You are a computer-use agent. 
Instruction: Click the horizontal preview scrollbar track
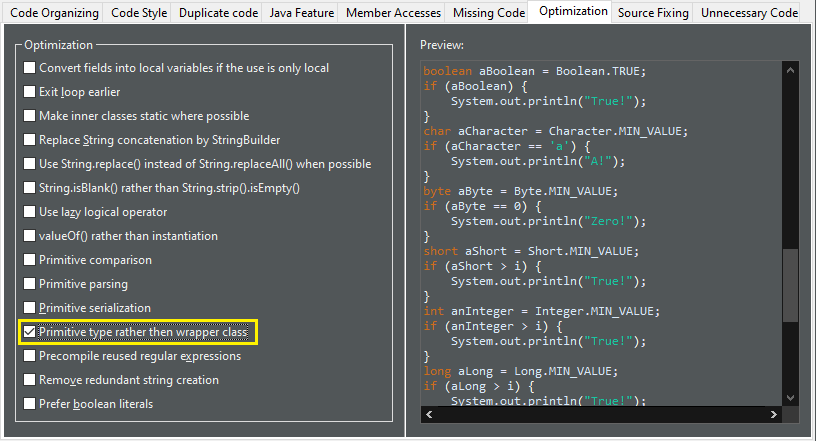[601, 414]
